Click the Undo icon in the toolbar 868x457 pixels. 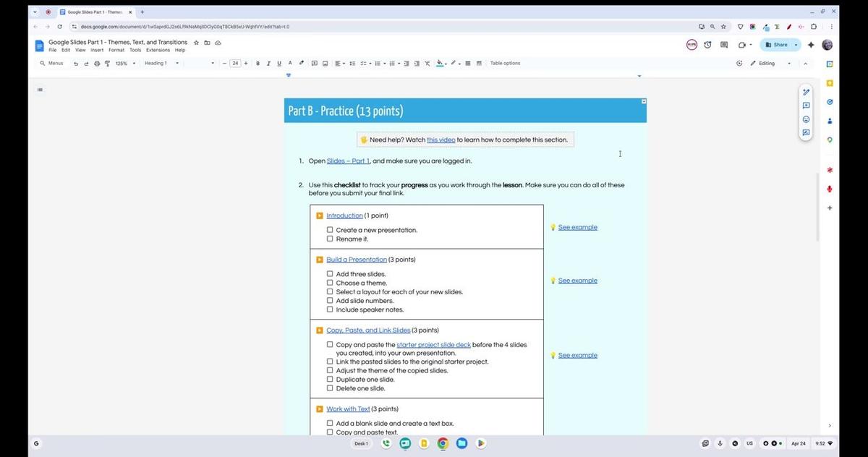(76, 63)
